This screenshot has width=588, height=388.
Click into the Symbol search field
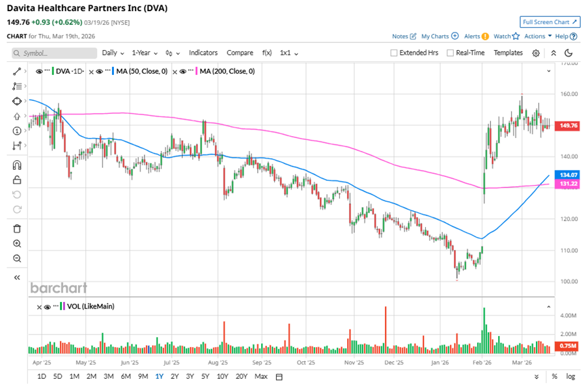click(55, 53)
